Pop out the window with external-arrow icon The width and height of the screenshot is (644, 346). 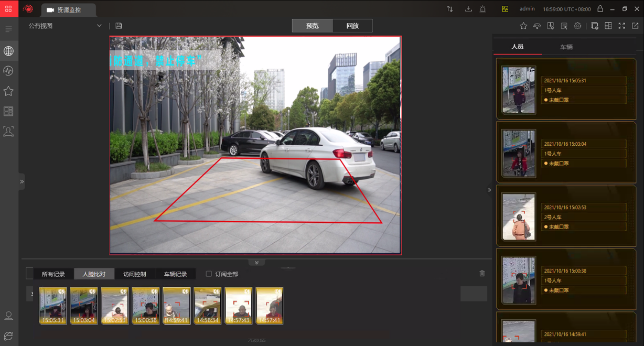pos(635,26)
